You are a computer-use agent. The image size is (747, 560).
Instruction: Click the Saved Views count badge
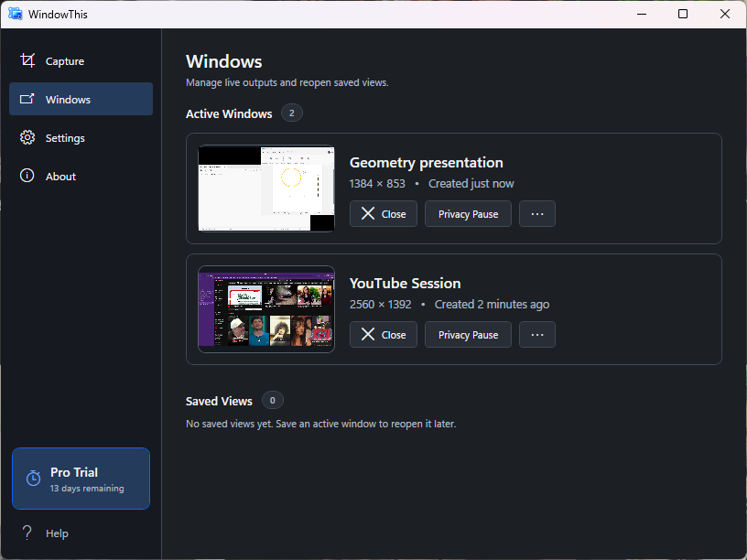pyautogui.click(x=273, y=401)
